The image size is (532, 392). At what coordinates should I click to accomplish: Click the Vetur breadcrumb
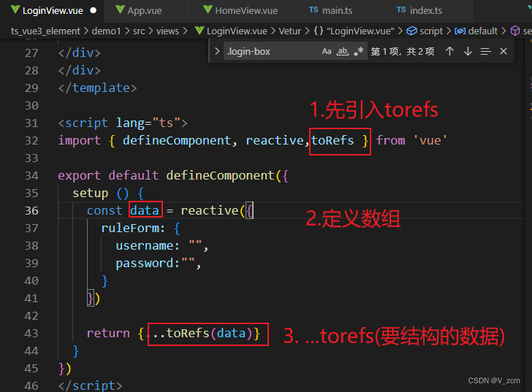click(x=289, y=31)
